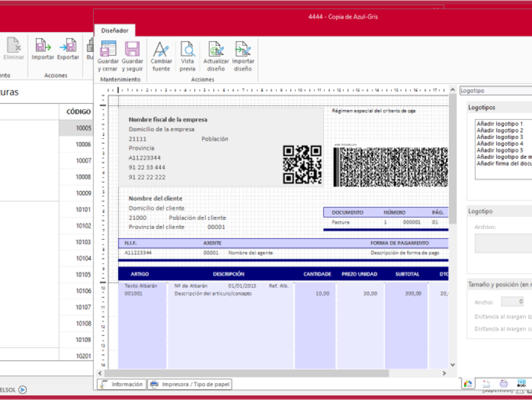Choose Añadir logotipo 3 from Logotipos list
This screenshot has width=532, height=400.
[x=499, y=137]
